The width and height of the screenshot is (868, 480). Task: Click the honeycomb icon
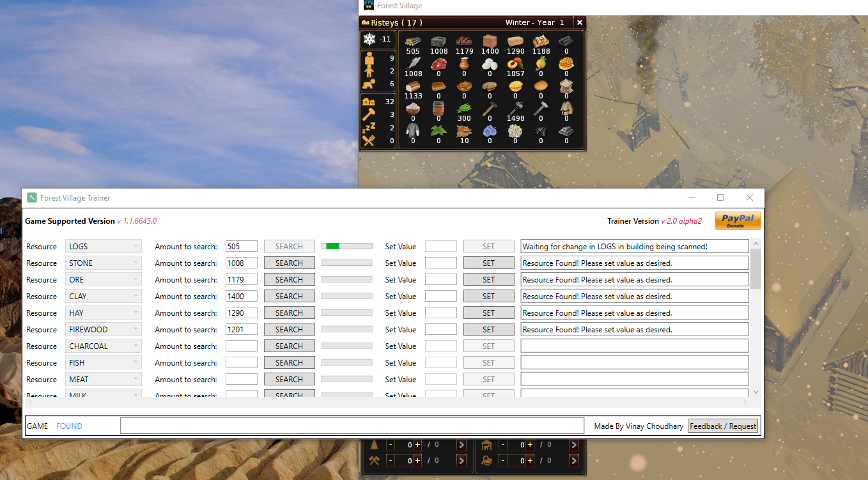pos(566,64)
